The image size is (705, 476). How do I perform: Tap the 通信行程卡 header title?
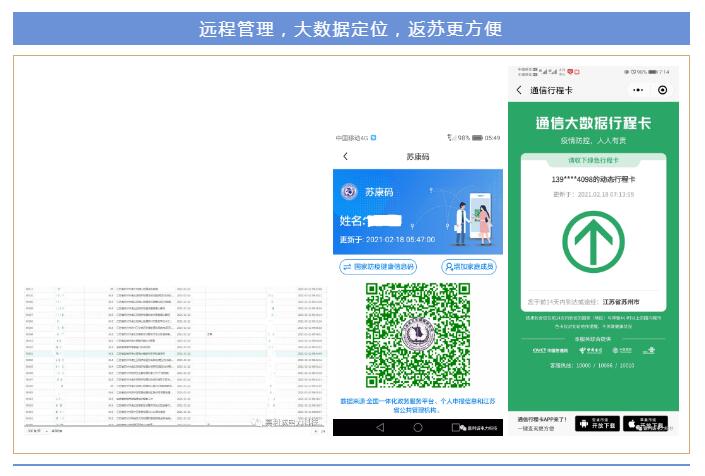coord(551,90)
